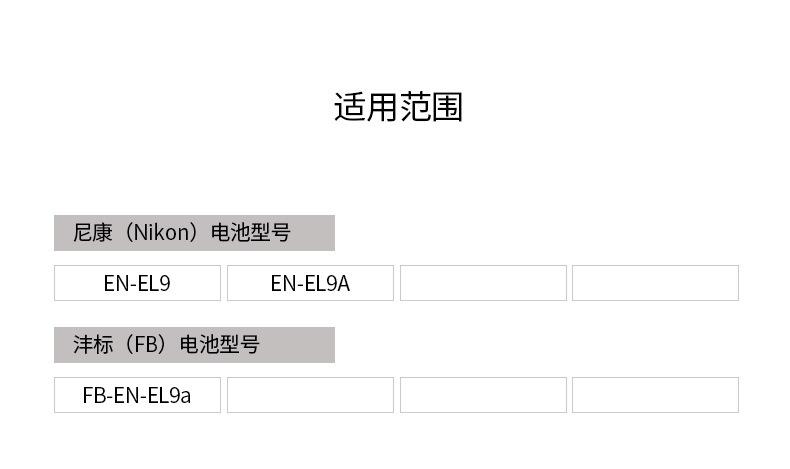Click the EN-EL9 model cell
Image resolution: width=790 pixels, height=469 pixels.
point(137,283)
